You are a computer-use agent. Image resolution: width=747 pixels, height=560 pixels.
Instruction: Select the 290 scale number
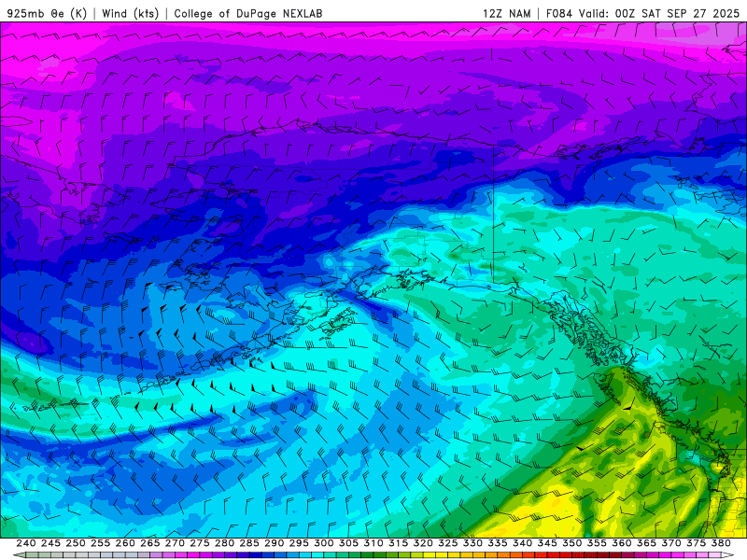point(274,543)
